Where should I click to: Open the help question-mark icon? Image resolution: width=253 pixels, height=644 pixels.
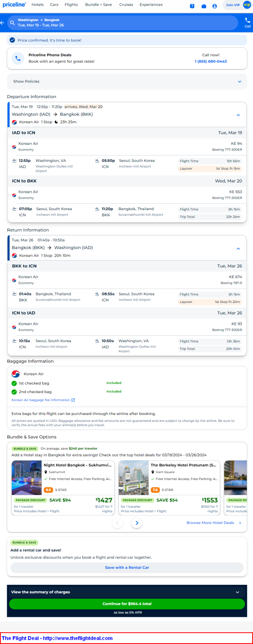pos(192,6)
